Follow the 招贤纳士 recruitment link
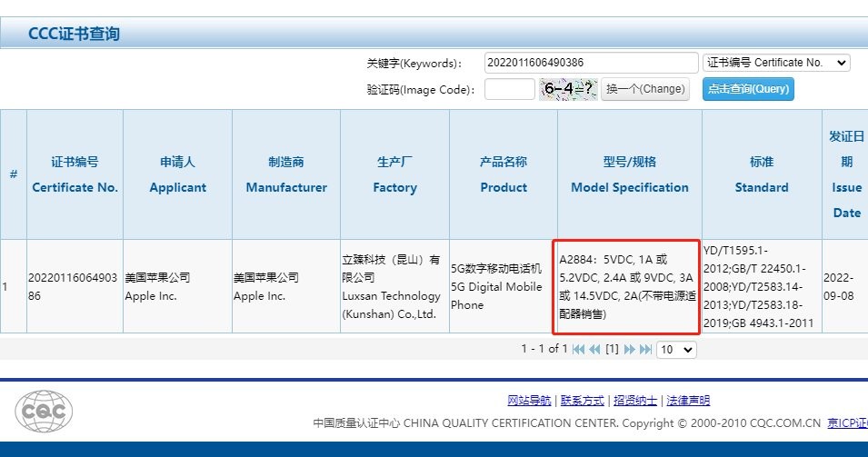This screenshot has width=868, height=457. [x=634, y=401]
